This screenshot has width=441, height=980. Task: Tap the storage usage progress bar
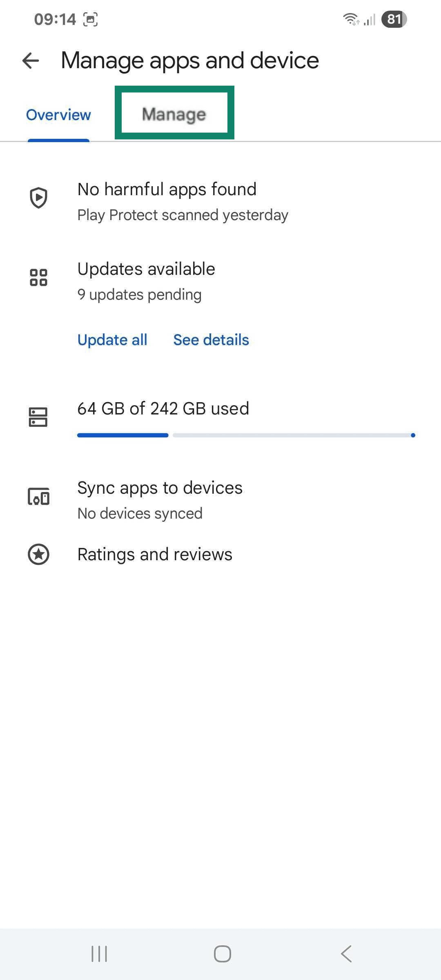[x=246, y=435]
